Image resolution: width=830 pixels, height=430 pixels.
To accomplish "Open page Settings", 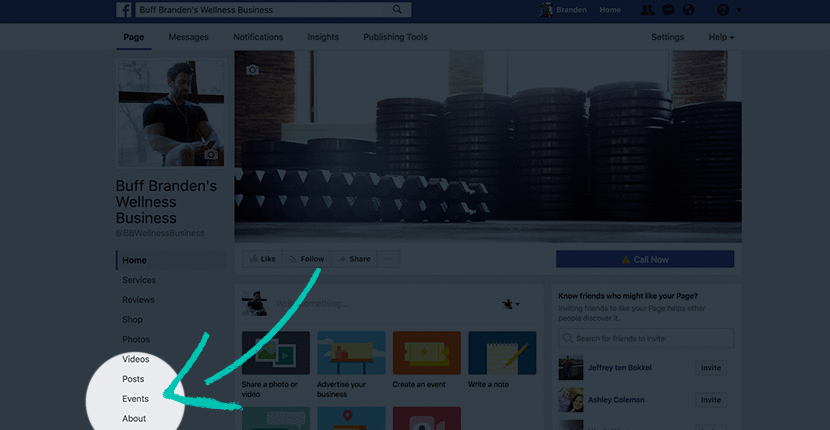I will tap(667, 37).
